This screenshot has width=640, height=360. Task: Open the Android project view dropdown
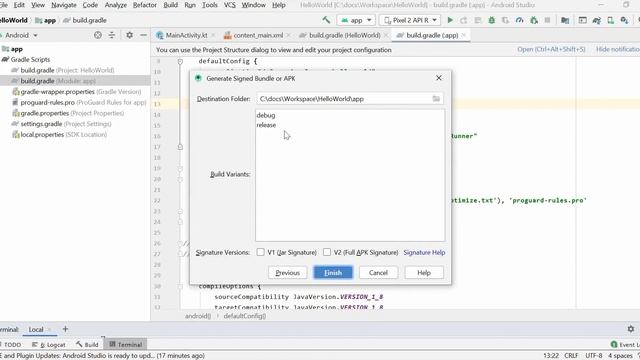tap(20, 35)
